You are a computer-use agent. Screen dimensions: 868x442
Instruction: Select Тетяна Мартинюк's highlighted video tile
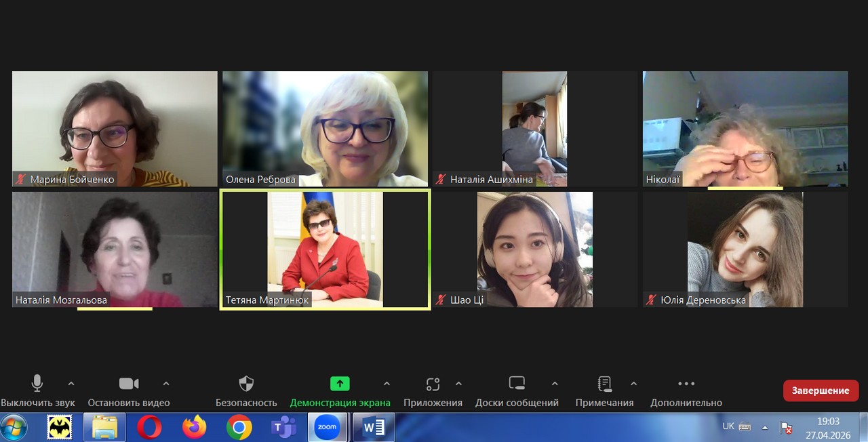pos(325,249)
